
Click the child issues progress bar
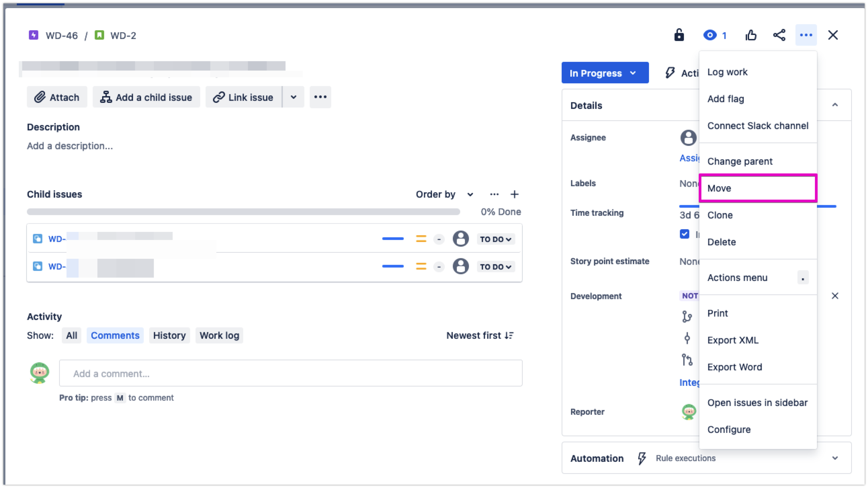pos(243,212)
